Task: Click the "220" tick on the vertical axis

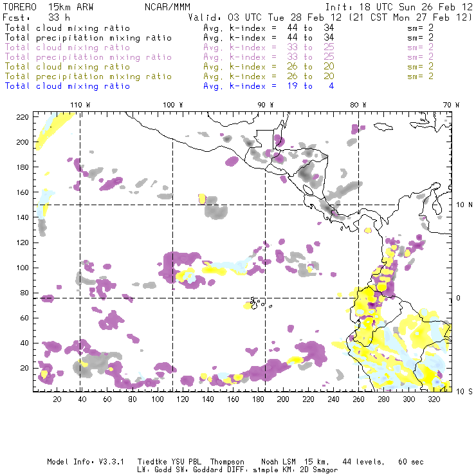Action: [x=23, y=117]
